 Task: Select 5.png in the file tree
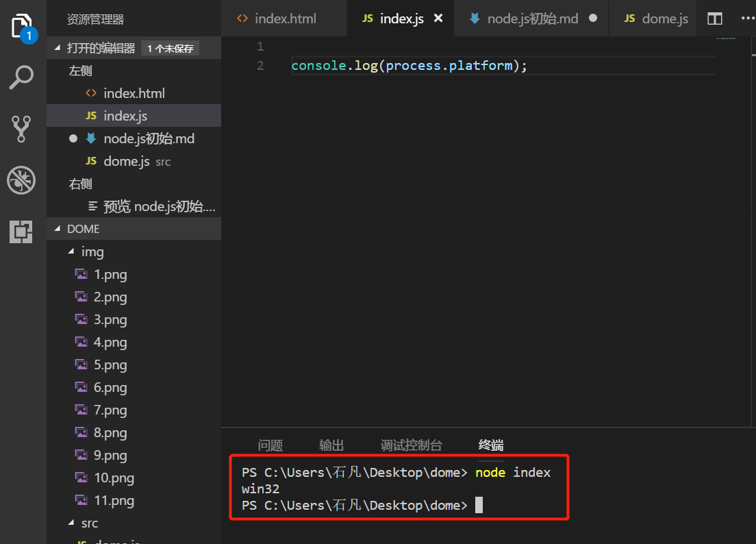tap(110, 364)
